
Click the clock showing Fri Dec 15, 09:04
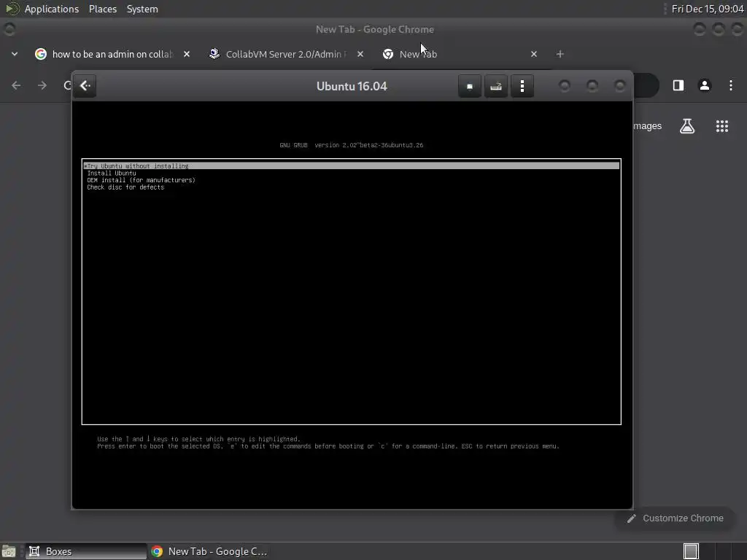708,9
